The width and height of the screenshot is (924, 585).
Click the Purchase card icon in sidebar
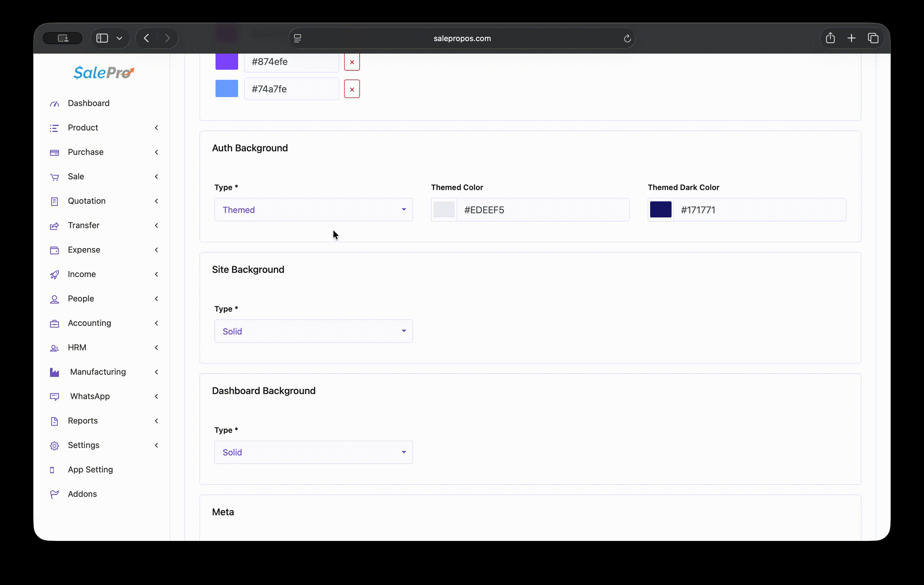(54, 153)
